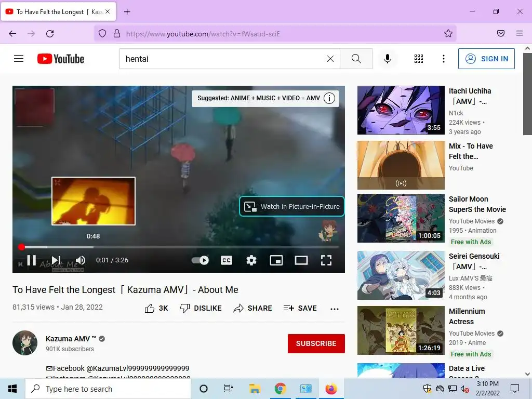Screen dimensions: 532x399
Task: Enter full screen mode
Action: click(326, 260)
